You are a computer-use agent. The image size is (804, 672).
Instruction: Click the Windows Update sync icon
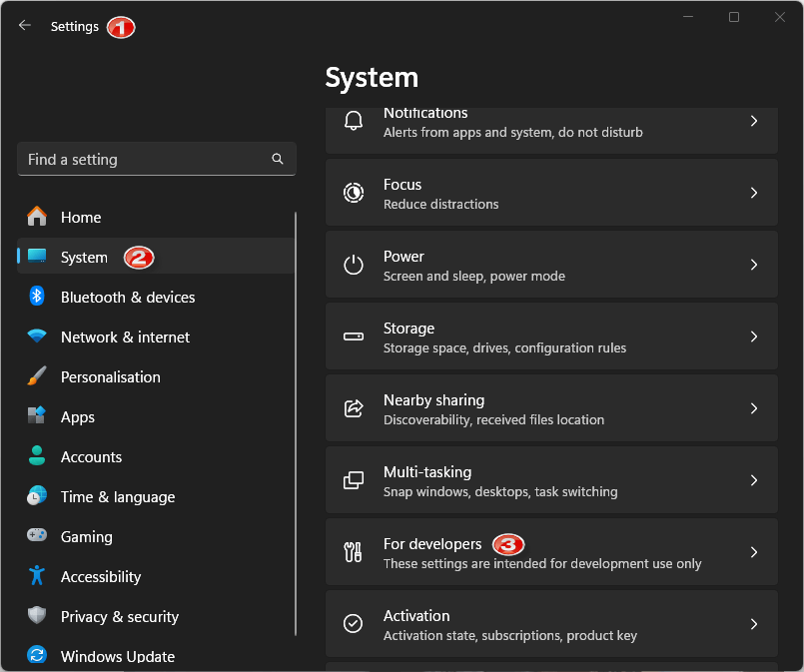point(37,656)
